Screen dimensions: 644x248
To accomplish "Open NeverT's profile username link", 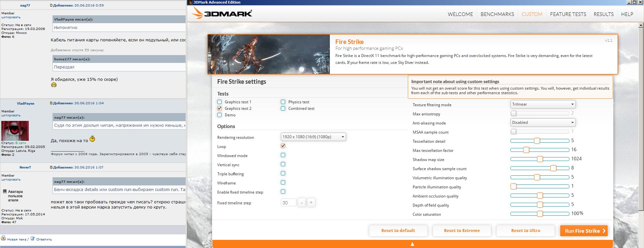I will click(x=25, y=168).
